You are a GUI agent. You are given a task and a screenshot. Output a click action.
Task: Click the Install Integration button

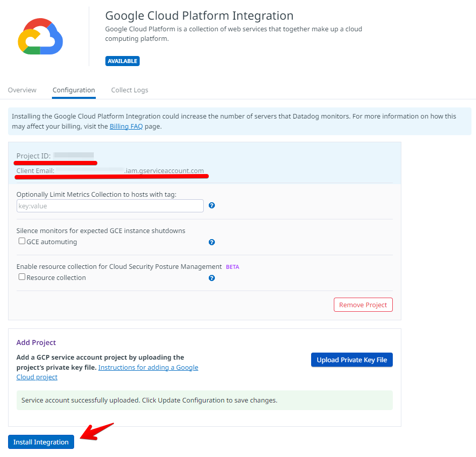click(x=41, y=442)
